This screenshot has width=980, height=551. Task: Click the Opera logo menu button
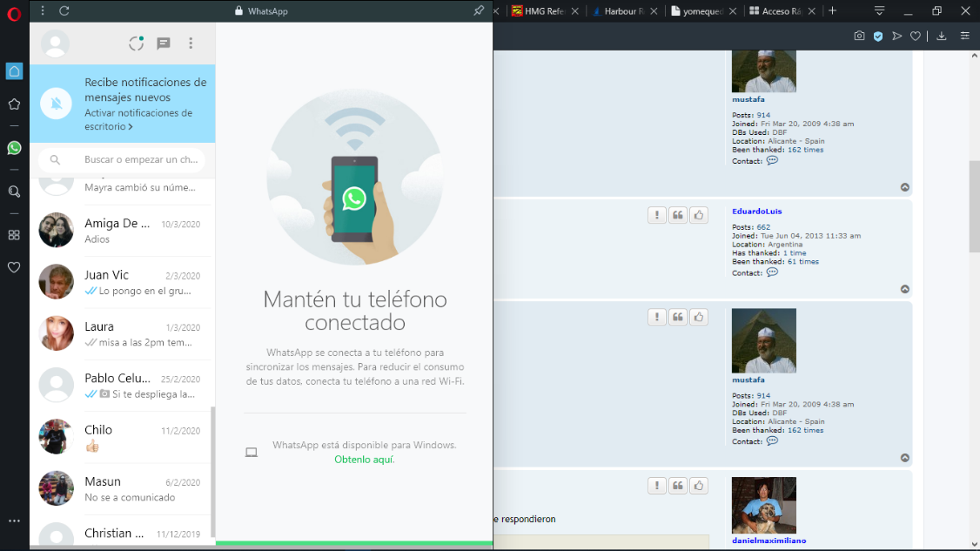click(14, 14)
